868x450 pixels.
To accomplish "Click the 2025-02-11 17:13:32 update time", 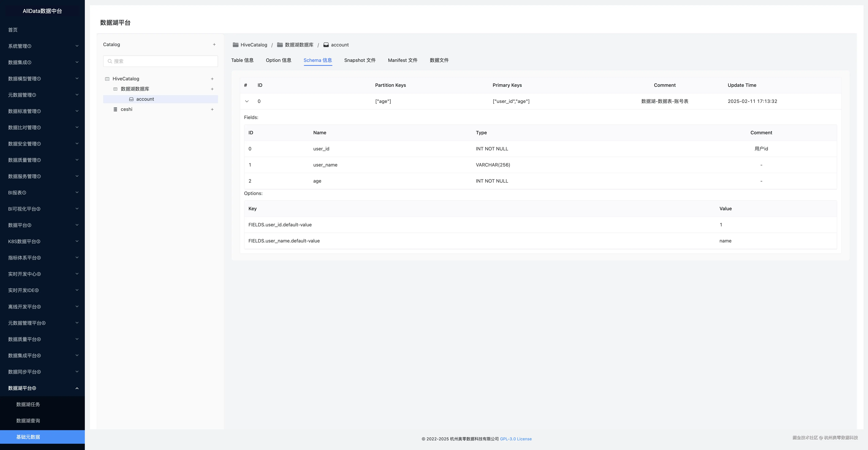I will point(752,101).
